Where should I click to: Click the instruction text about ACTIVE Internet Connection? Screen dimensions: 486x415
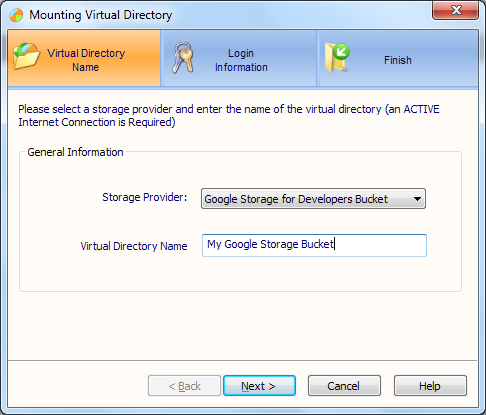(x=229, y=116)
